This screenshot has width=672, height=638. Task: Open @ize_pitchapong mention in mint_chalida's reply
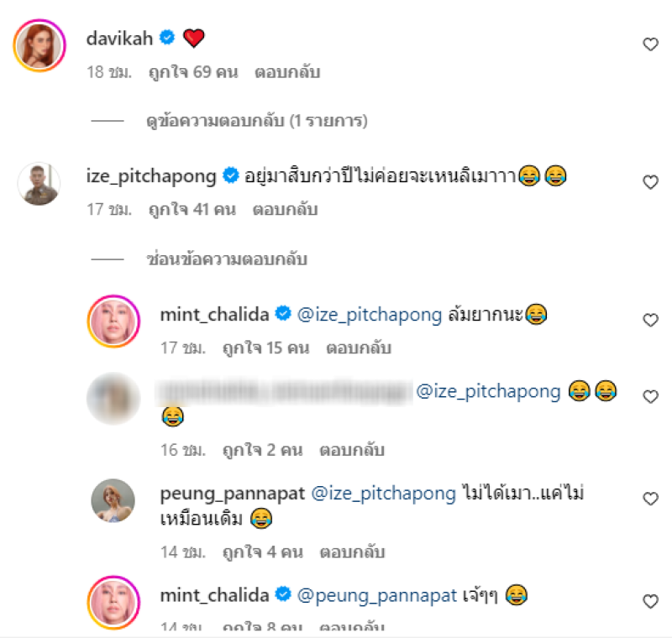click(370, 315)
